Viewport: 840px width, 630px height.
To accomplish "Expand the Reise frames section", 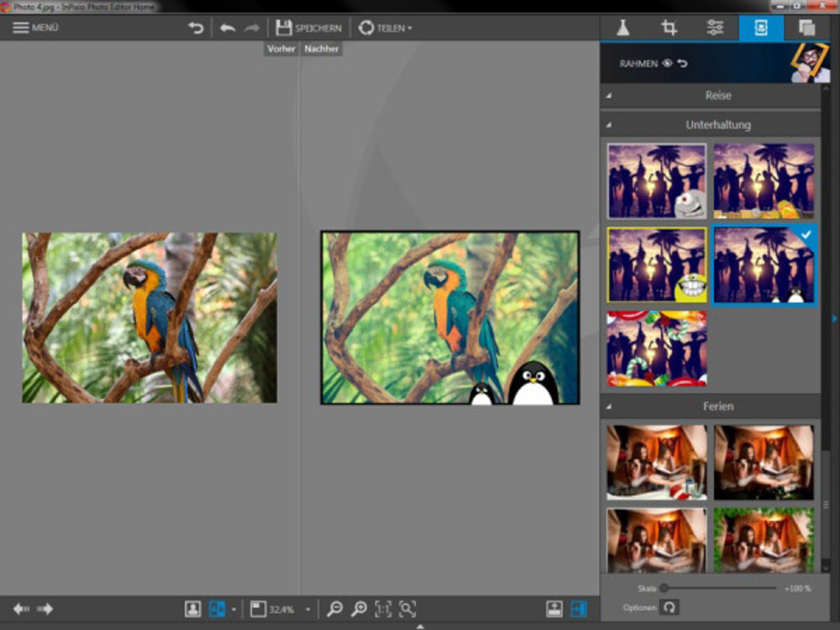I will (x=606, y=95).
